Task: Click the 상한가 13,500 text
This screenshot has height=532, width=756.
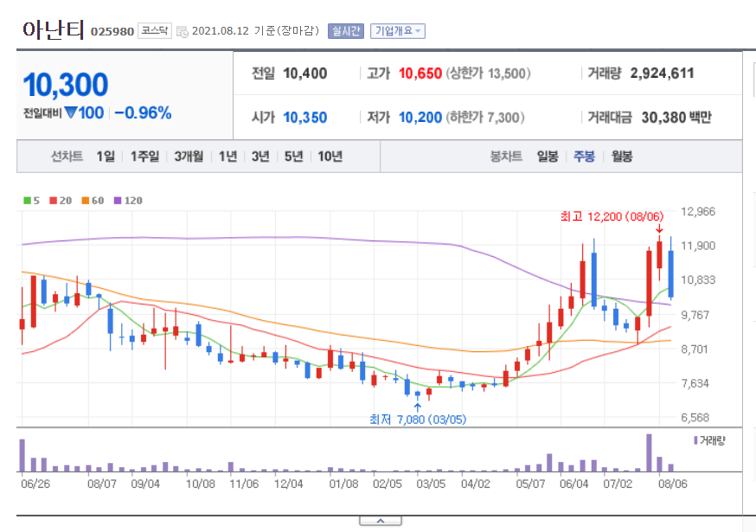Action: (x=488, y=74)
